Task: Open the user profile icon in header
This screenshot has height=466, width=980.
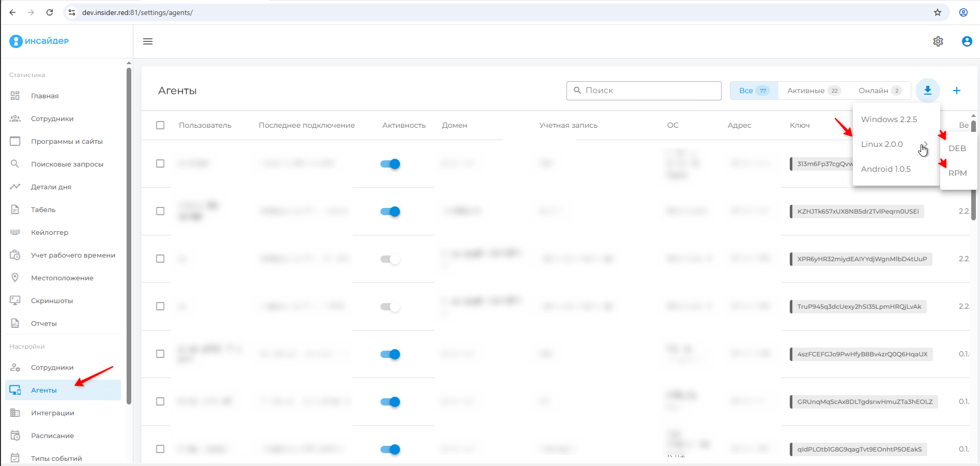Action: (967, 41)
